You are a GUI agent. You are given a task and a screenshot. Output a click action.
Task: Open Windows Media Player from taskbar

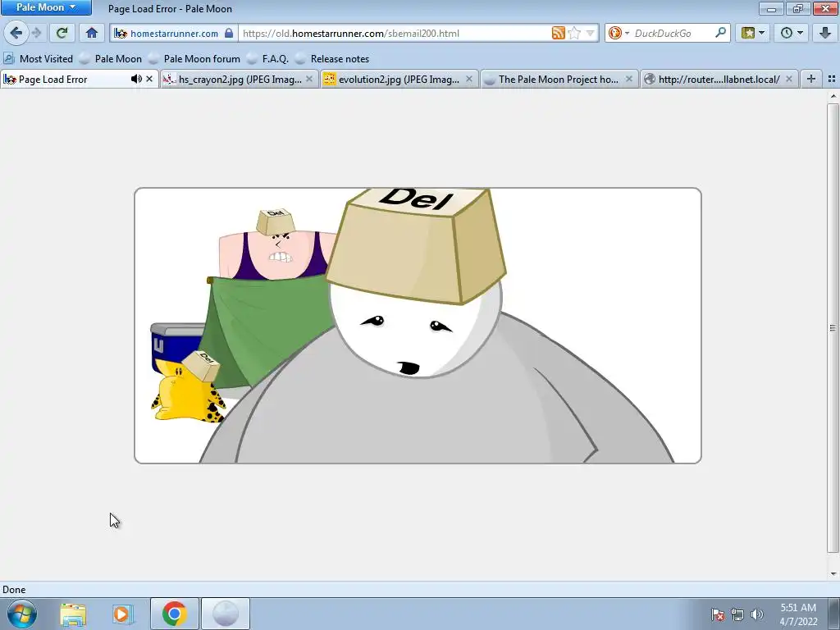click(x=122, y=614)
